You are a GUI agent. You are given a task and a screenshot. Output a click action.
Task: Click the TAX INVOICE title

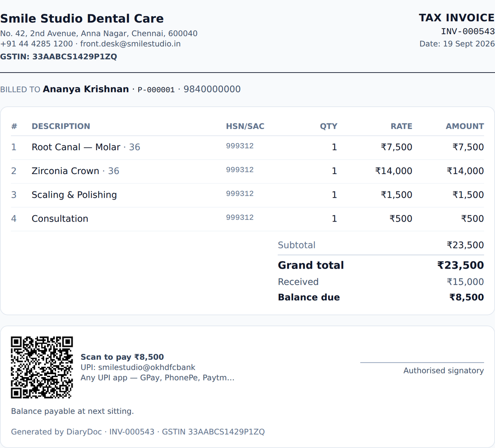[x=457, y=18]
